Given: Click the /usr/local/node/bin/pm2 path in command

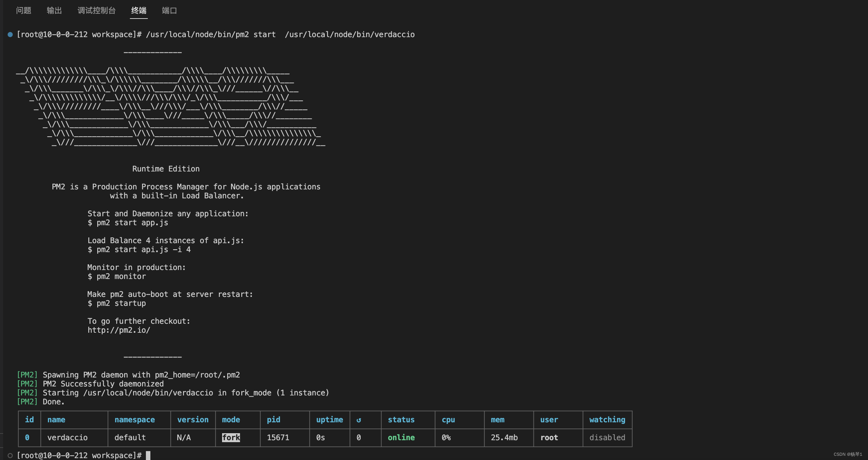Looking at the screenshot, I should 197,34.
